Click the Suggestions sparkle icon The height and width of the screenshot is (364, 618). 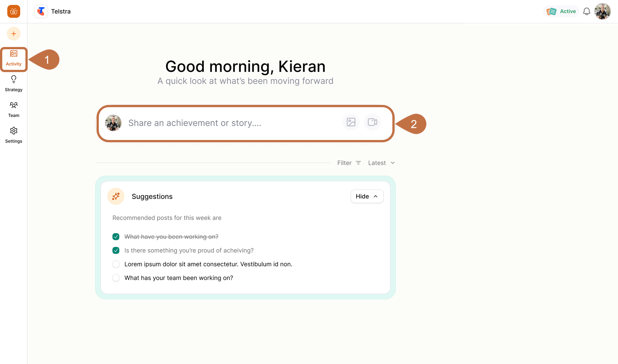click(x=116, y=196)
